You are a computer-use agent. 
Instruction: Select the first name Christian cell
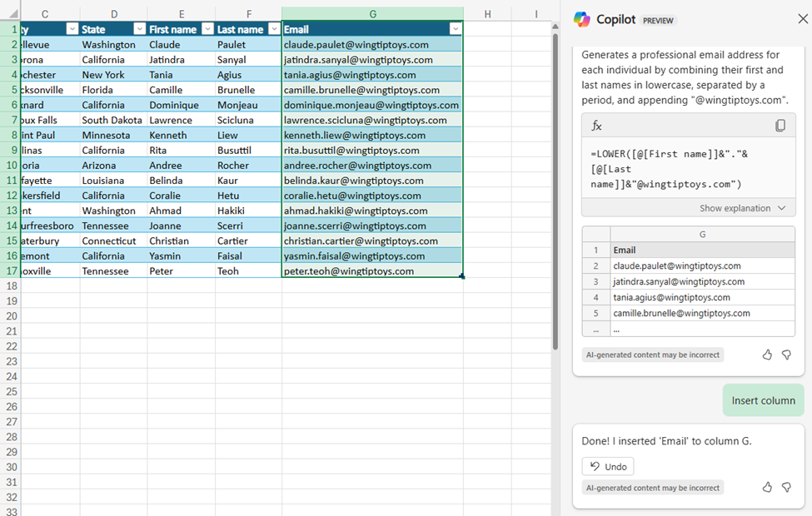click(x=182, y=241)
